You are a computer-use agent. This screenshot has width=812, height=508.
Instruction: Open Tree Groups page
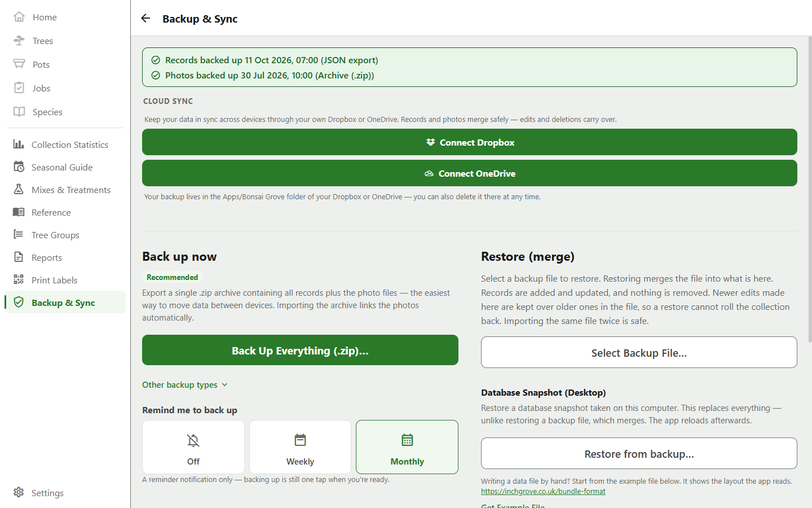pyautogui.click(x=65, y=235)
